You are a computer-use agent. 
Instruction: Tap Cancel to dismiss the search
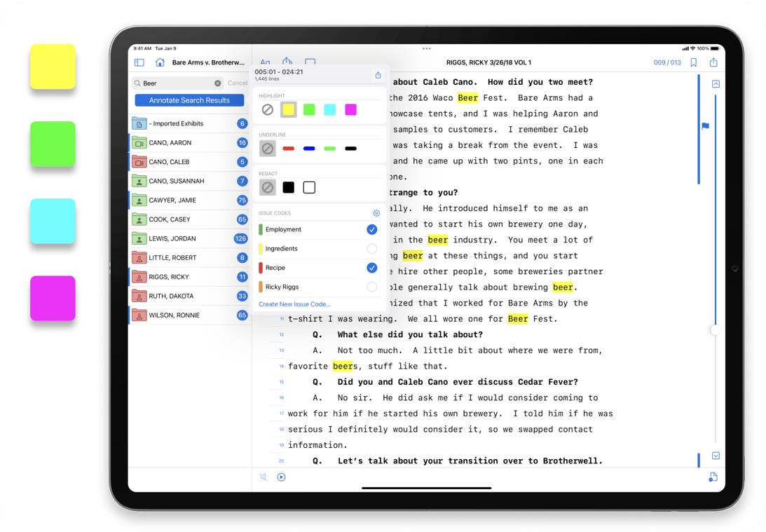(238, 83)
